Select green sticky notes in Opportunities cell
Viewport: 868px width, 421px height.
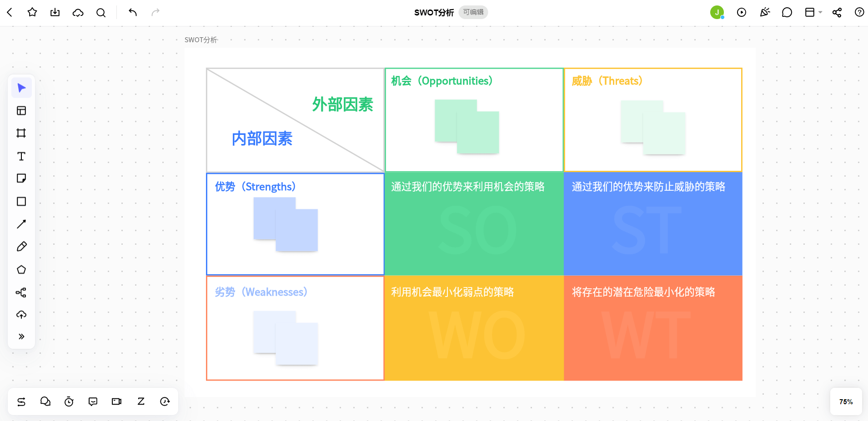tap(467, 127)
